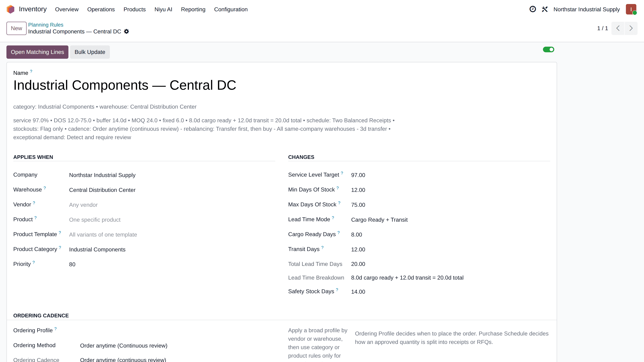This screenshot has height=362, width=644.
Task: Show help tooltip for Product Category
Action: 60,247
